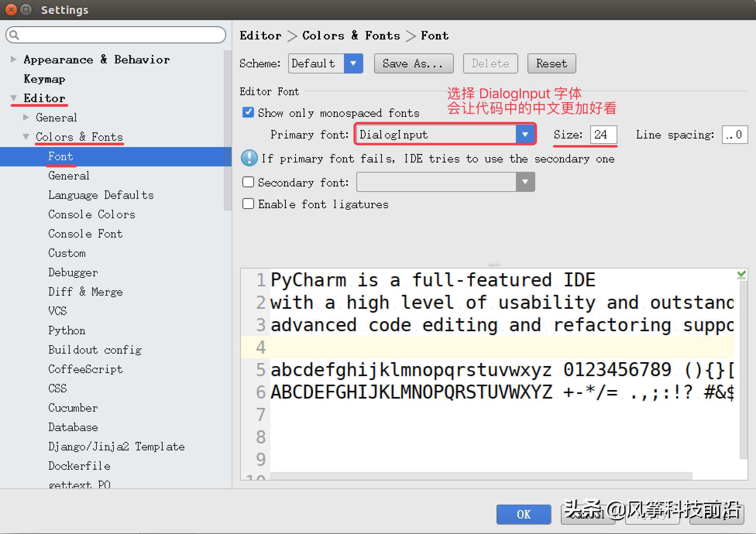Click the preview horizontal scrollbar
This screenshot has width=756, height=534.
[x=481, y=476]
